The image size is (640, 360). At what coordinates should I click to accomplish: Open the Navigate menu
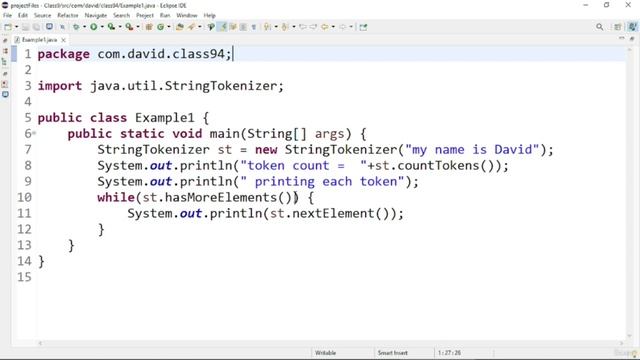[x=96, y=15]
